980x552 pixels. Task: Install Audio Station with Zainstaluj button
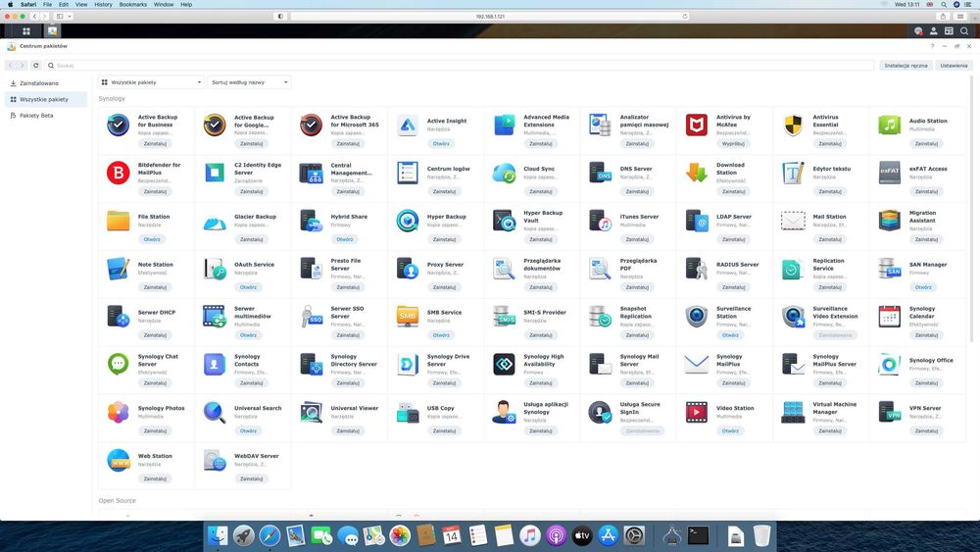coord(926,144)
